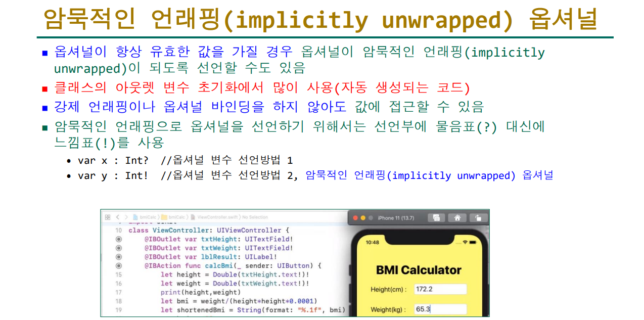Click line number 18 in code gutter
The width and height of the screenshot is (644, 320).
point(118,301)
